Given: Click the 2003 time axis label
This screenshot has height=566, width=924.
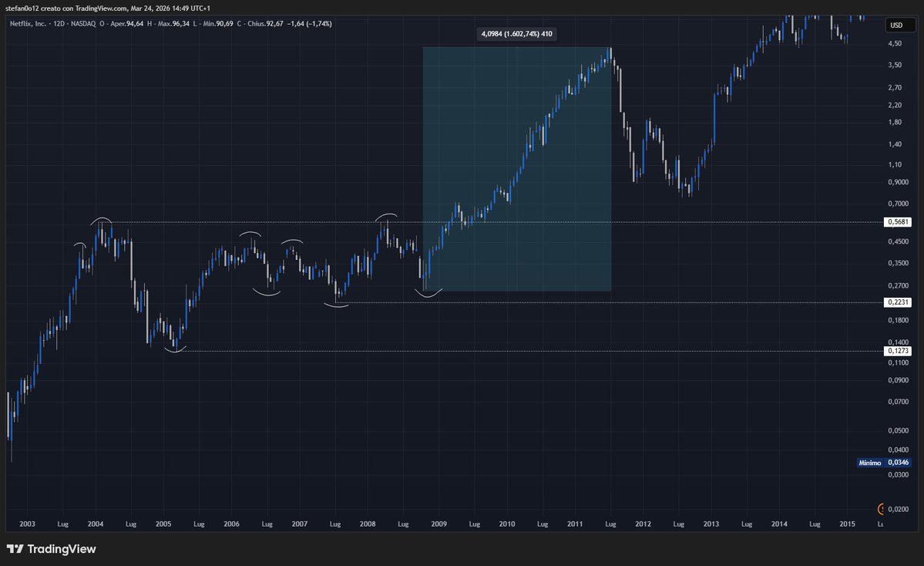Looking at the screenshot, I should pyautogui.click(x=27, y=524).
